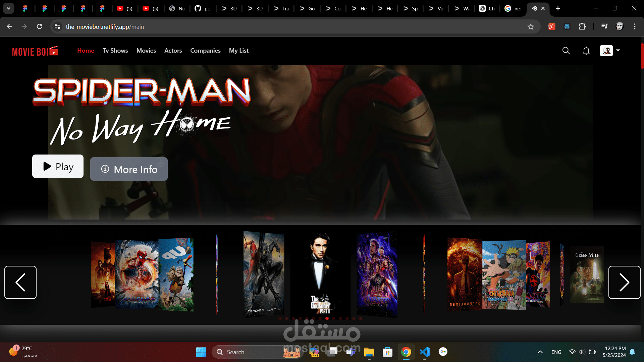Open the My List section
644x362 pixels.
tap(239, 51)
